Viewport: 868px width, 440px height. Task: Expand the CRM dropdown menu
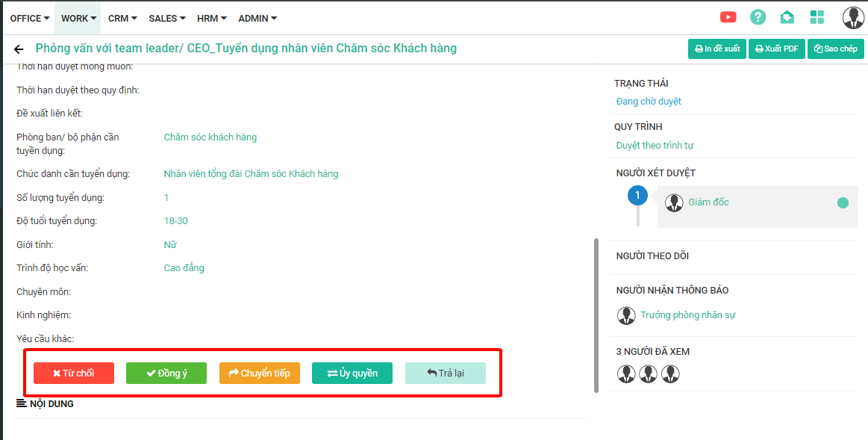point(122,18)
